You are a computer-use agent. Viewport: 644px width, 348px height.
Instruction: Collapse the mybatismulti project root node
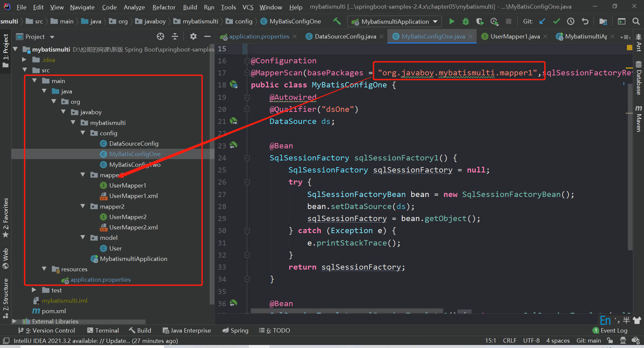pyautogui.click(x=15, y=49)
